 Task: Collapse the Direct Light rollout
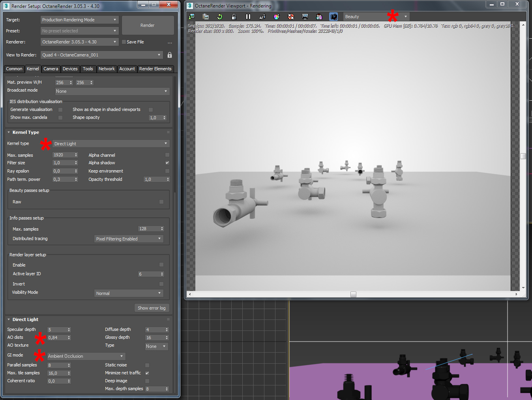pos(9,319)
